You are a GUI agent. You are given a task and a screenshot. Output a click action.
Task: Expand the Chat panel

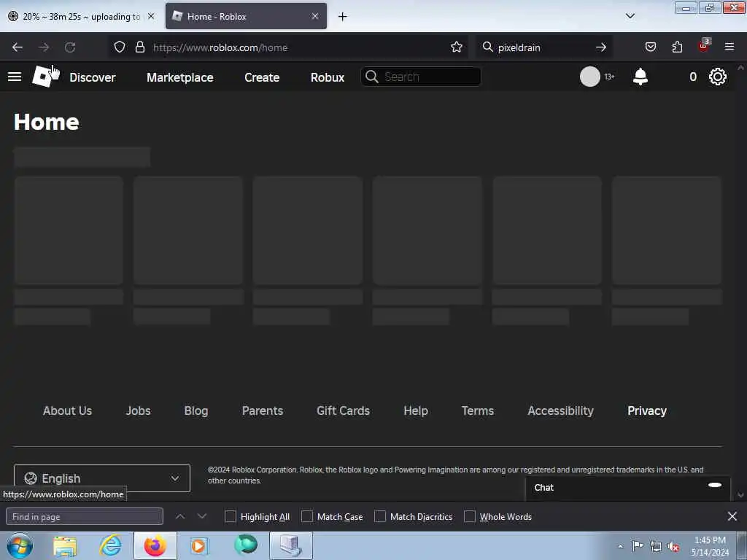pyautogui.click(x=628, y=487)
